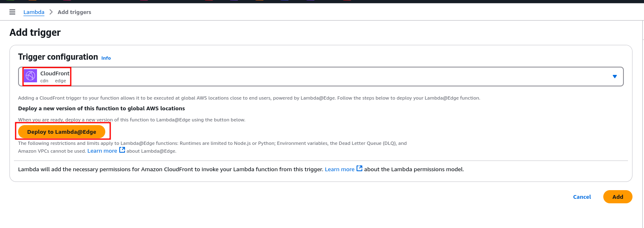The width and height of the screenshot is (644, 228).
Task: Expand the trigger dropdown arrow
Action: coord(615,77)
